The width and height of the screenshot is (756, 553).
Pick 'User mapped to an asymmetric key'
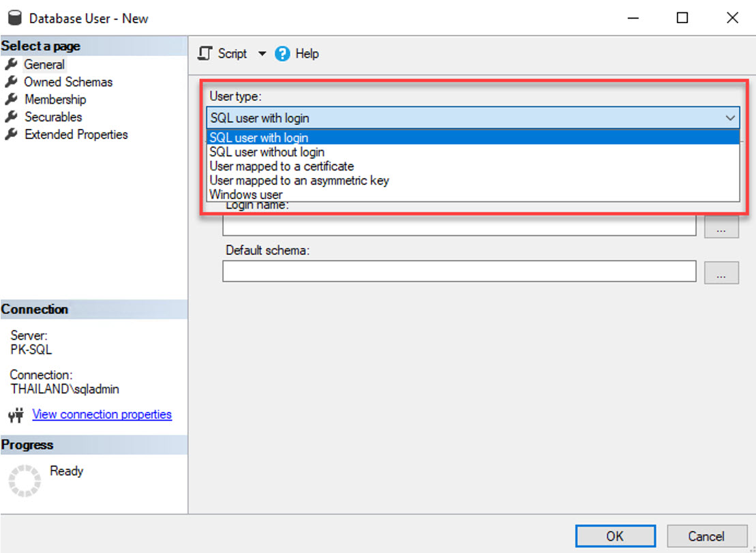(x=299, y=181)
